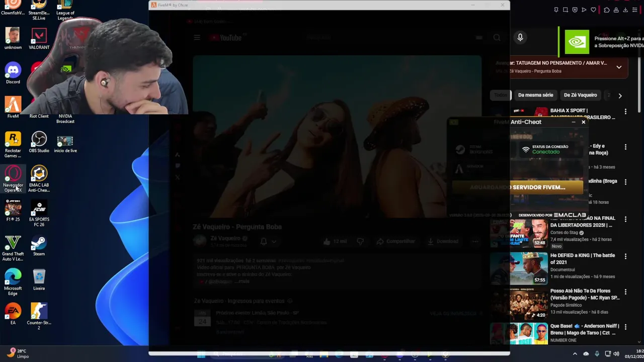The width and height of the screenshot is (644, 362).
Task: Open options menu for 'Brega' video row
Action: (625, 182)
